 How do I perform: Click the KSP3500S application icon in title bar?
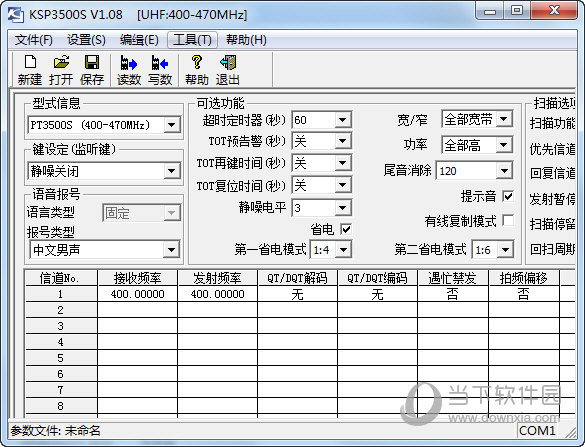click(x=16, y=15)
